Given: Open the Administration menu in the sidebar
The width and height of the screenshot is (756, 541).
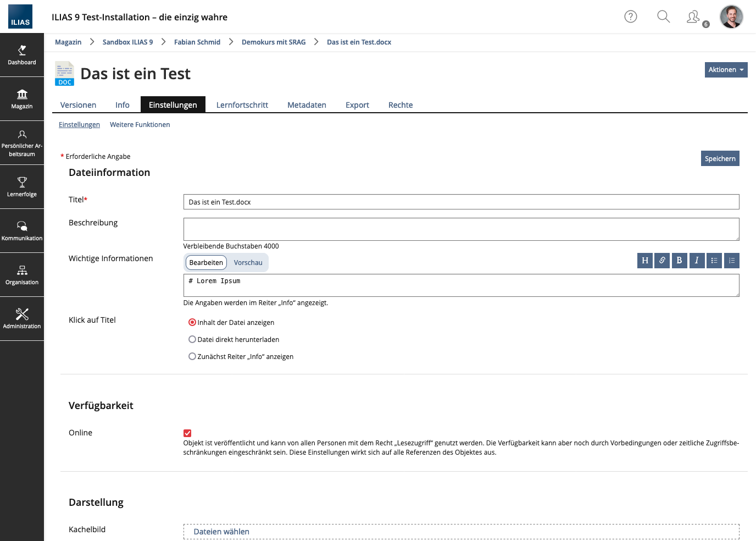Looking at the screenshot, I should pyautogui.click(x=22, y=319).
